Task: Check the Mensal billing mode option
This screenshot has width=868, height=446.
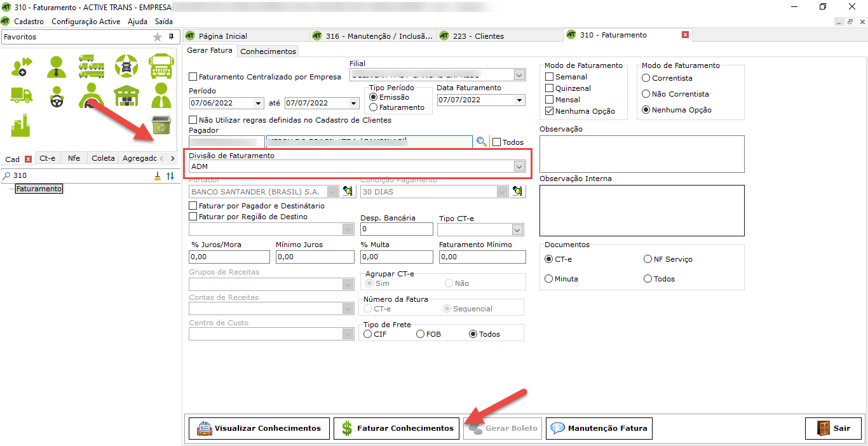Action: (550, 100)
